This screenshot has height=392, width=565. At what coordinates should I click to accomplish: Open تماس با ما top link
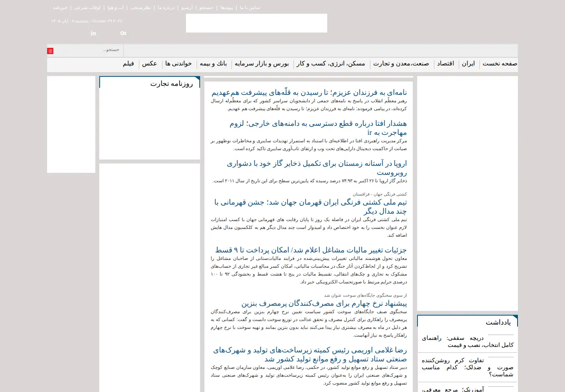coord(250,7)
